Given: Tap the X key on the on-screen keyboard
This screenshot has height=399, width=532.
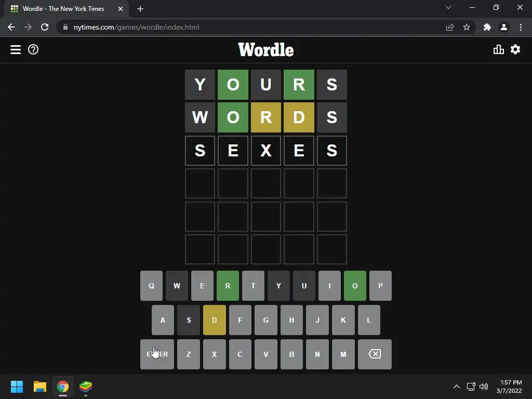Looking at the screenshot, I should pyautogui.click(x=215, y=354).
